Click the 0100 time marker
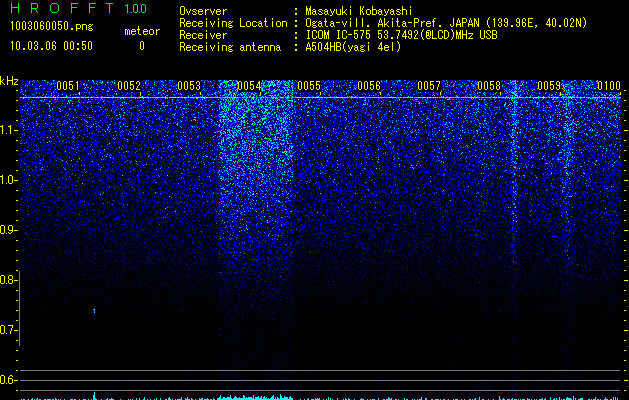The height and width of the screenshot is (400, 629). click(609, 86)
